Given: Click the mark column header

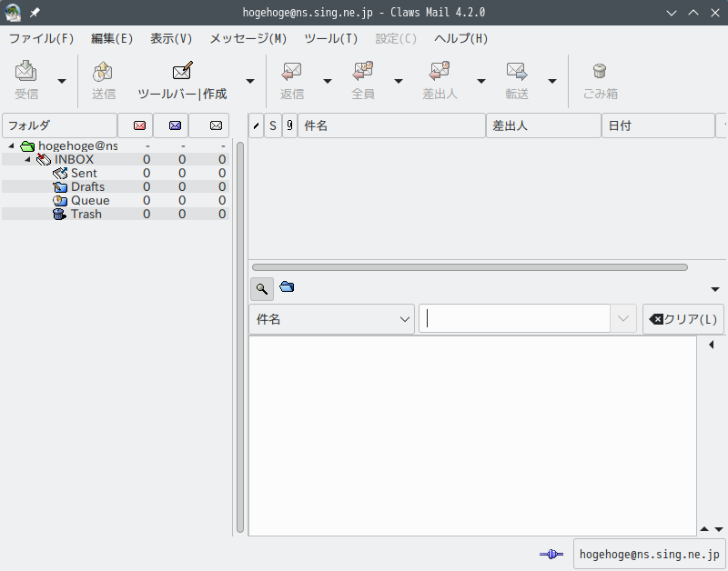Looking at the screenshot, I should coord(257,125).
